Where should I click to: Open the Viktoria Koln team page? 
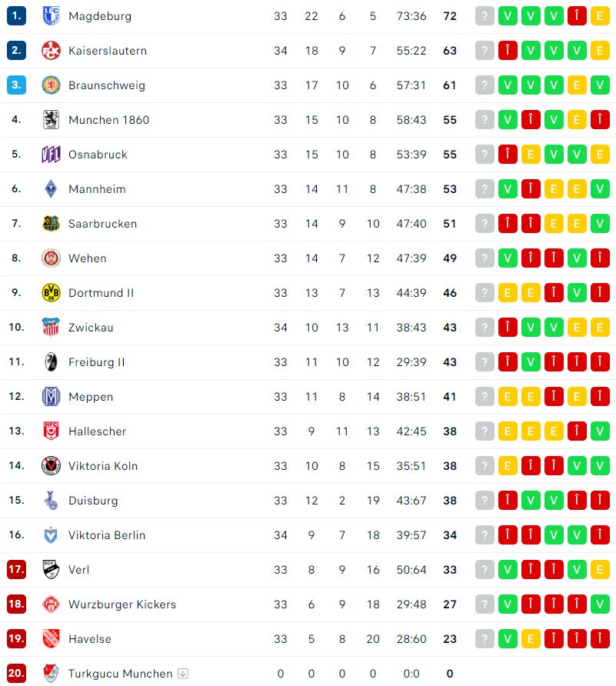105,465
